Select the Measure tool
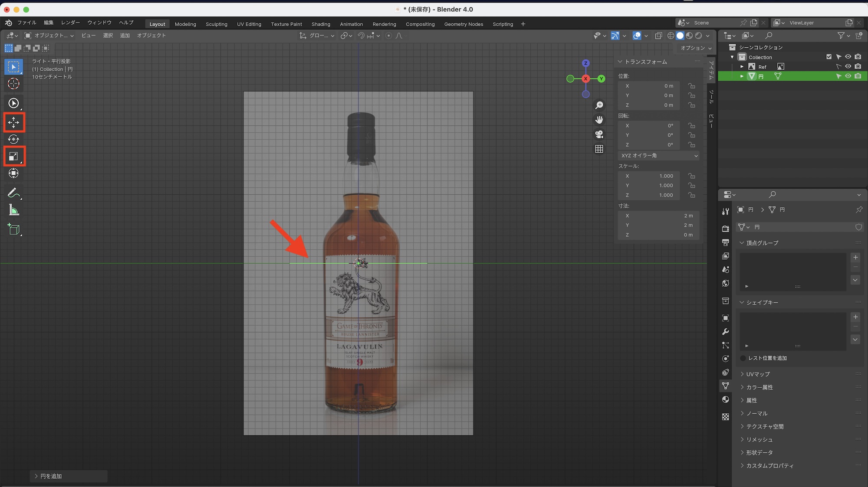This screenshot has width=868, height=487. [x=14, y=210]
